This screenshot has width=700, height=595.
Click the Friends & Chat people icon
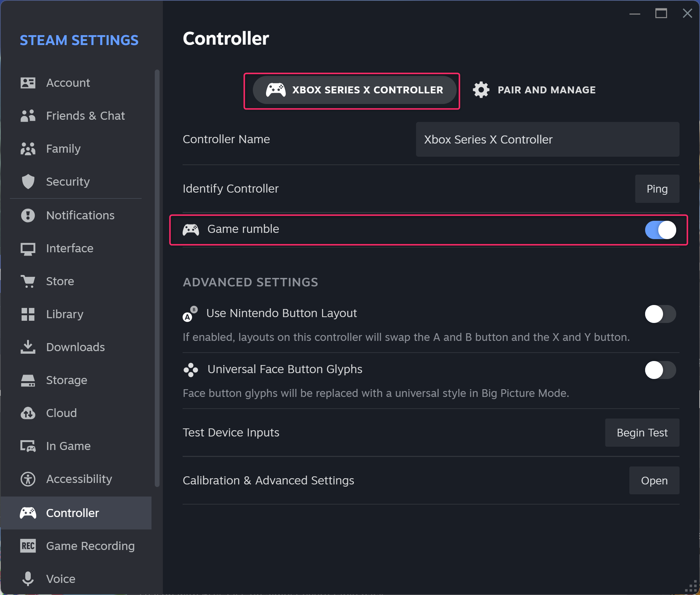point(28,116)
